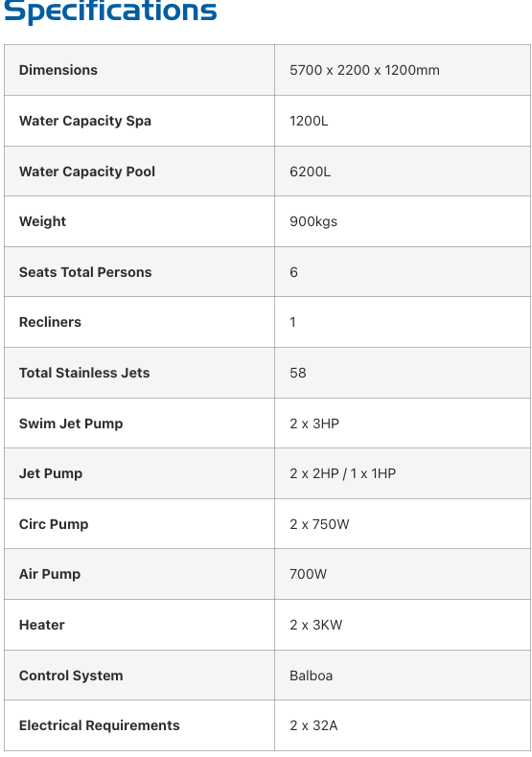Click the Balboa control system value
This screenshot has height=757, width=532.
(x=311, y=676)
